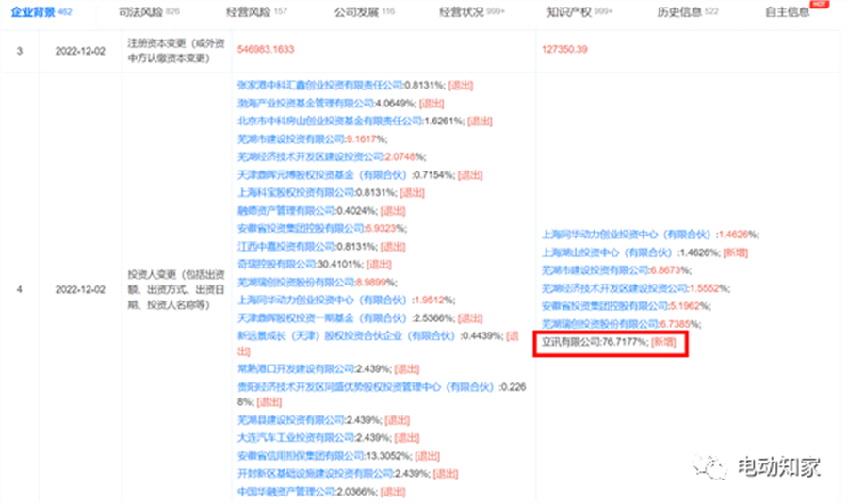Image resolution: width=848 pixels, height=504 pixels.
Task: Open 上海湖山投资中心（有限合伙） link
Action: click(x=608, y=252)
